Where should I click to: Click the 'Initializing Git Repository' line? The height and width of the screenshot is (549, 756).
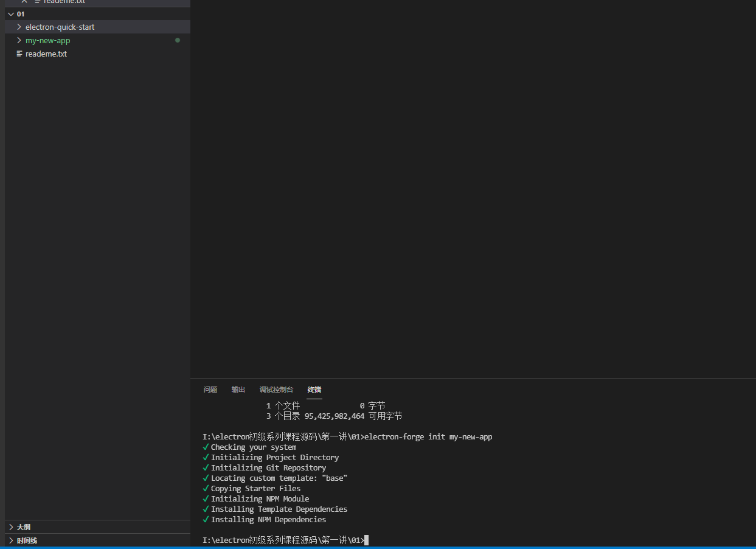pos(268,467)
